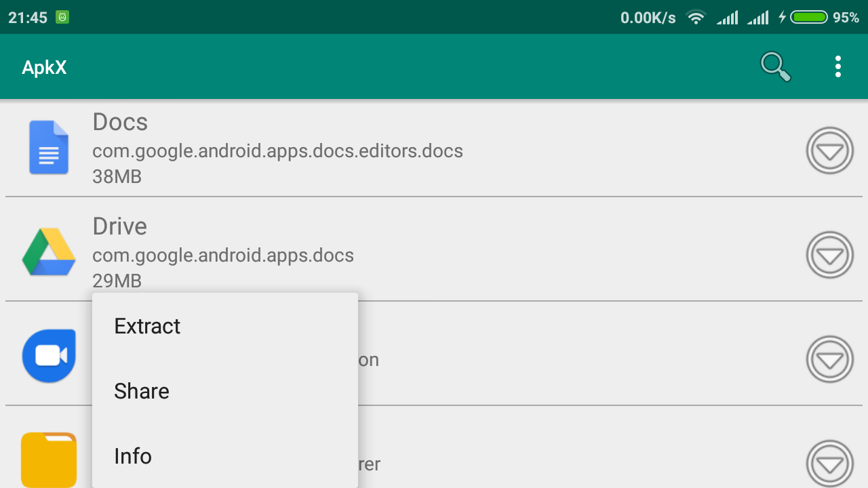Tap the ApkX title in the toolbar
Image resolution: width=868 pixels, height=488 pixels.
tap(44, 67)
